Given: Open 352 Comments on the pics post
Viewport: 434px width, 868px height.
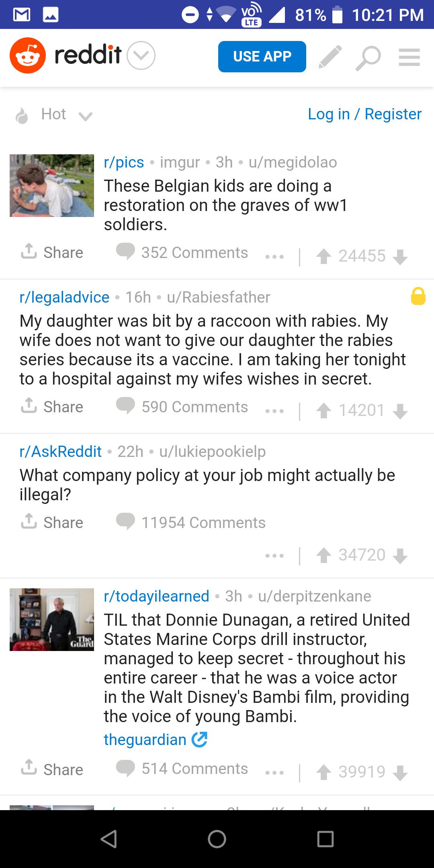Looking at the screenshot, I should 182,252.
